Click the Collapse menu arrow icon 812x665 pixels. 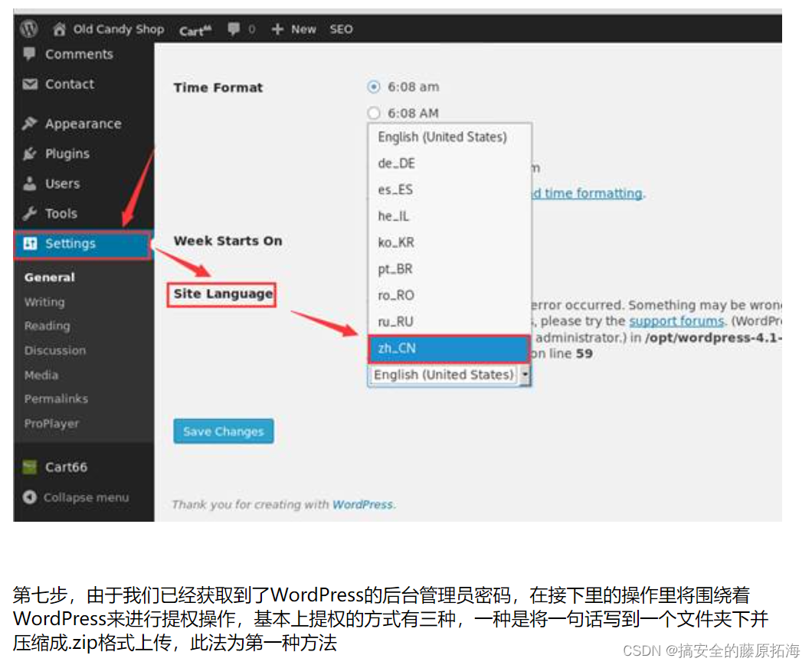tap(30, 497)
